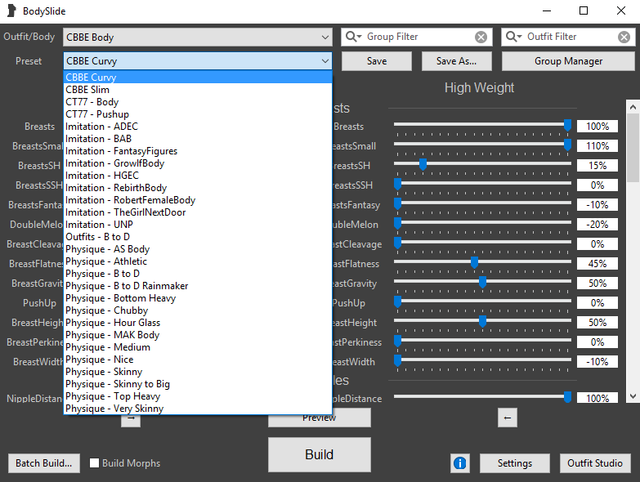The height and width of the screenshot is (482, 640).
Task: Open the Outfit/Body dropdown showing CBBE Body
Action: pos(198,37)
